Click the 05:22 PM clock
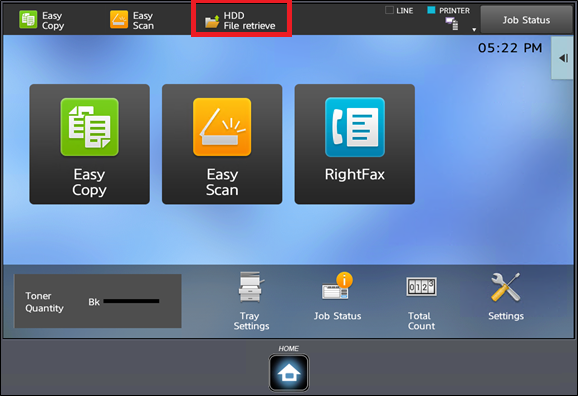 (510, 48)
